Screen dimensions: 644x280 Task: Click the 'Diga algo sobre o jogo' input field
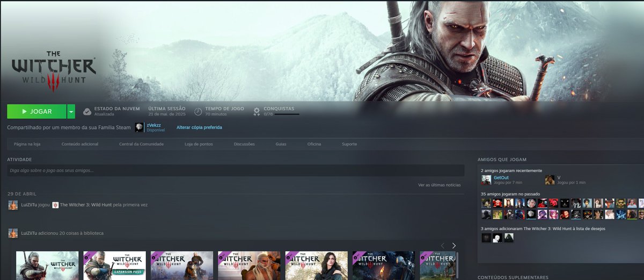coord(236,170)
